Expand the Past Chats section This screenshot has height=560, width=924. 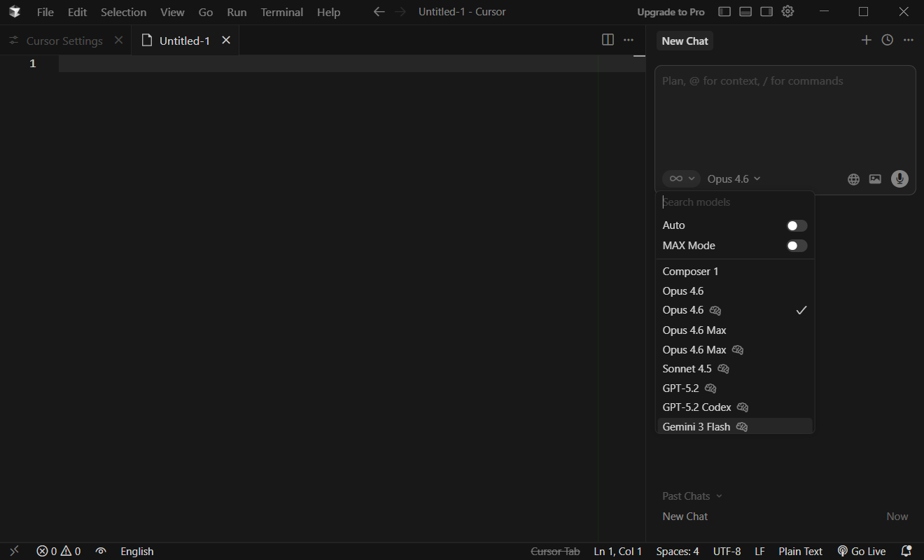692,496
